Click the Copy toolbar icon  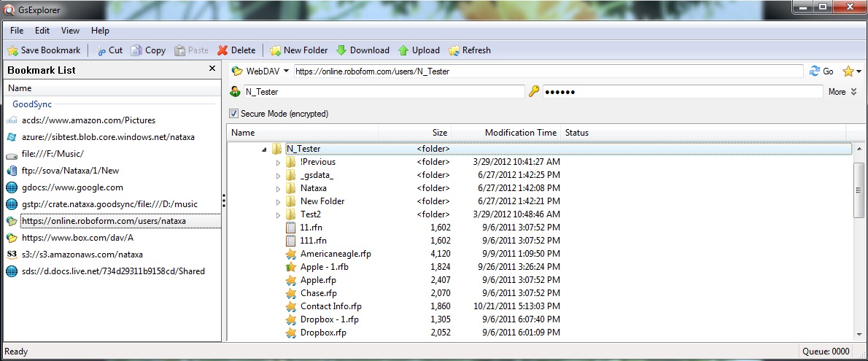[x=136, y=50]
